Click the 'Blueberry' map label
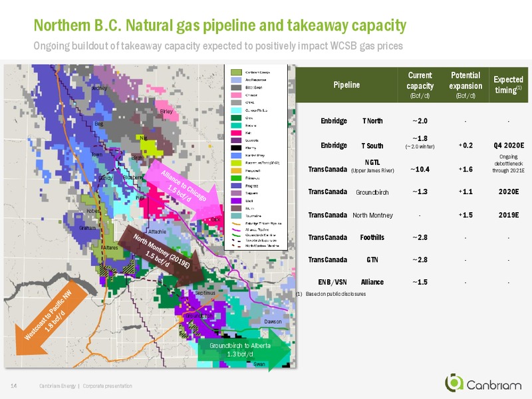The width and height of the screenshot is (532, 399). coord(133,178)
